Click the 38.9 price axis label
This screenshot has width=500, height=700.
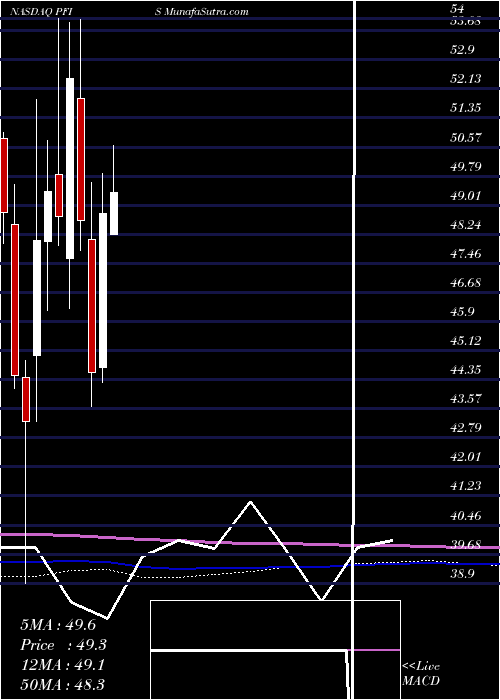tap(462, 574)
